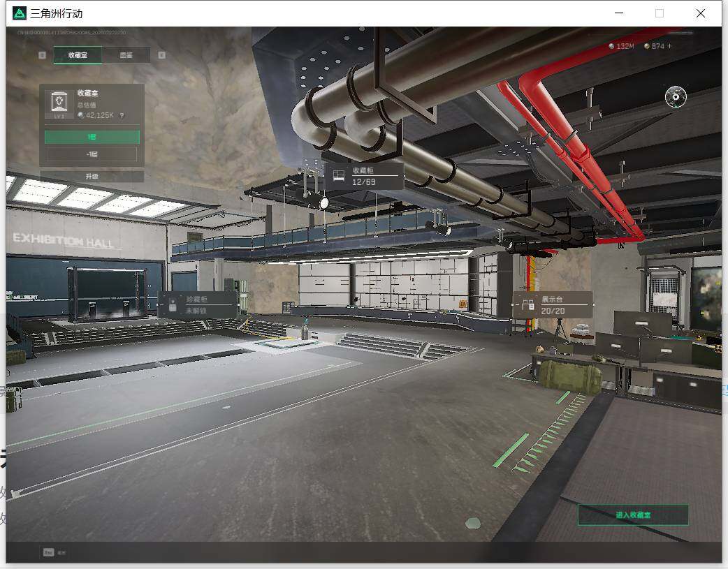Click the 收藏室 display case level icon
The image size is (728, 569).
point(59,104)
